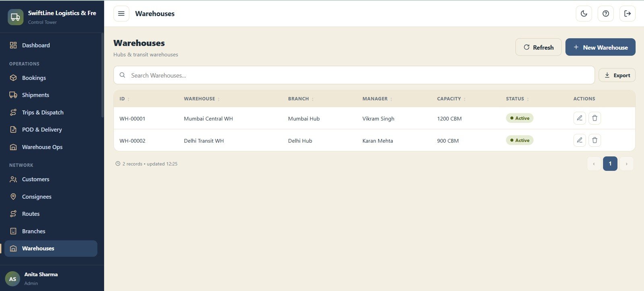Sort by Manager column arrows

(x=391, y=99)
